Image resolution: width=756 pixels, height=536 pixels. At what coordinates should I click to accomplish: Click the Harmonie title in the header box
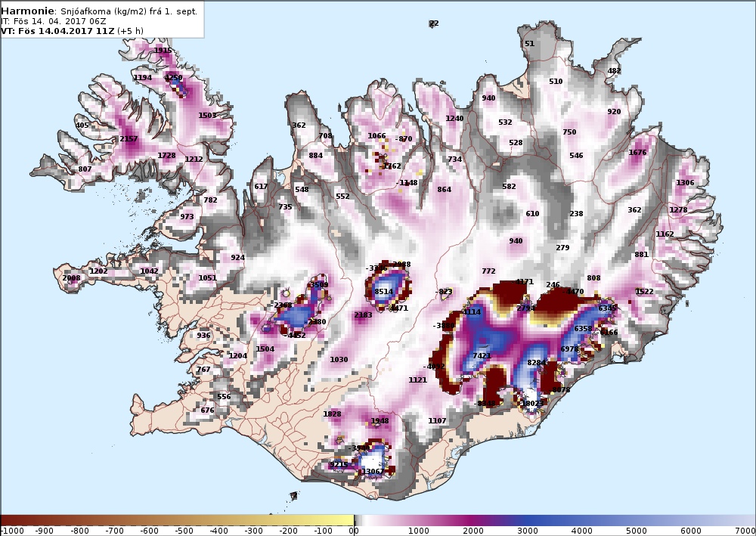(29, 11)
